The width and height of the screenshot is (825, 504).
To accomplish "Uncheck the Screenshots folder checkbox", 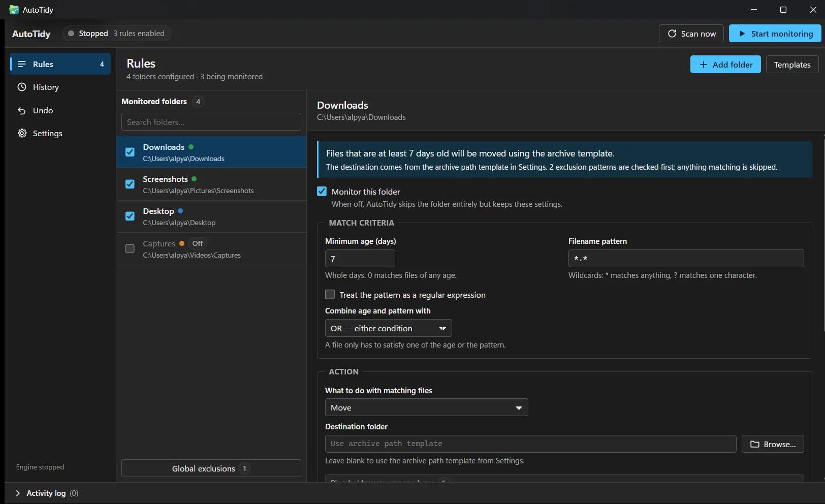I will (x=130, y=184).
